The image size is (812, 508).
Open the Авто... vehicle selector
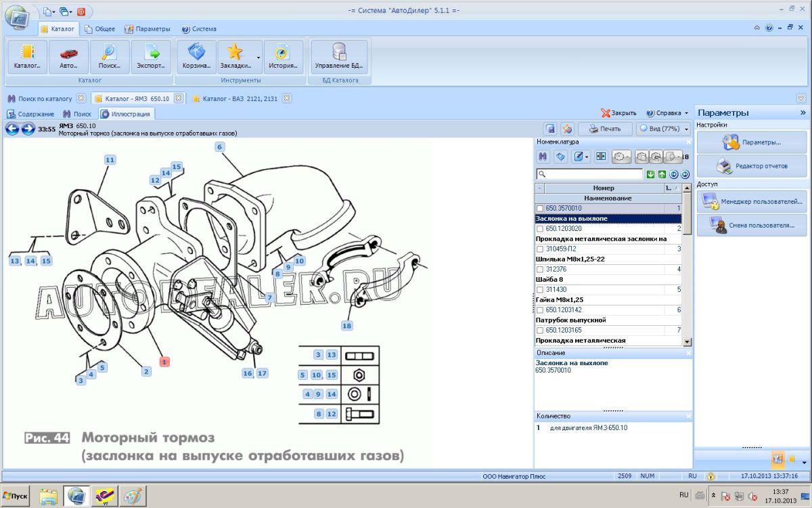(68, 57)
